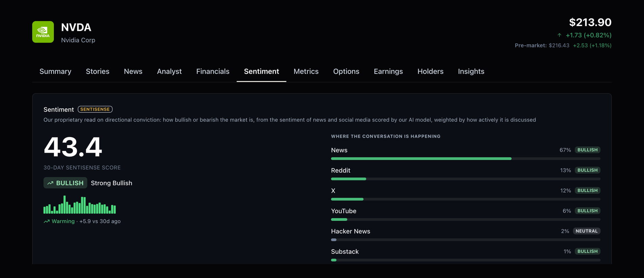
Task: Click the Substack source progress bar
Action: [x=466, y=260]
